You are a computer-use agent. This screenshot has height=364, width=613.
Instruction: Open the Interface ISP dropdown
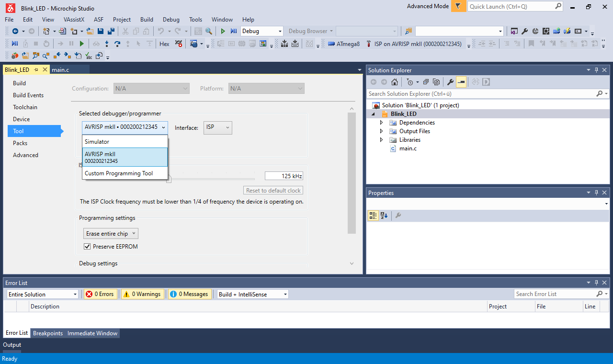coord(218,127)
